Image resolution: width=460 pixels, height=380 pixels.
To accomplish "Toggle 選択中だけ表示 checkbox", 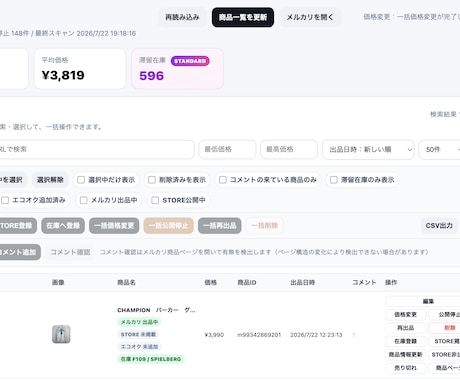I will click(x=81, y=180).
